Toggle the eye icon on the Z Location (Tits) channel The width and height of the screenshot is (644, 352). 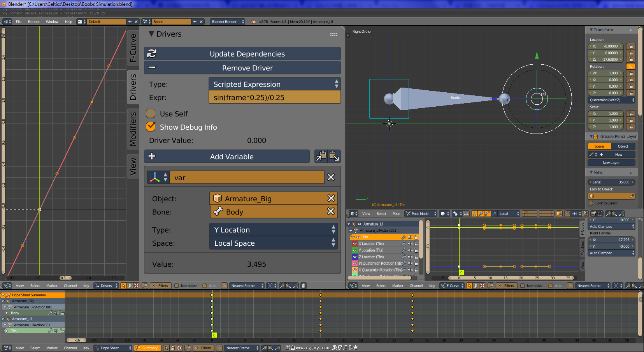pos(355,257)
